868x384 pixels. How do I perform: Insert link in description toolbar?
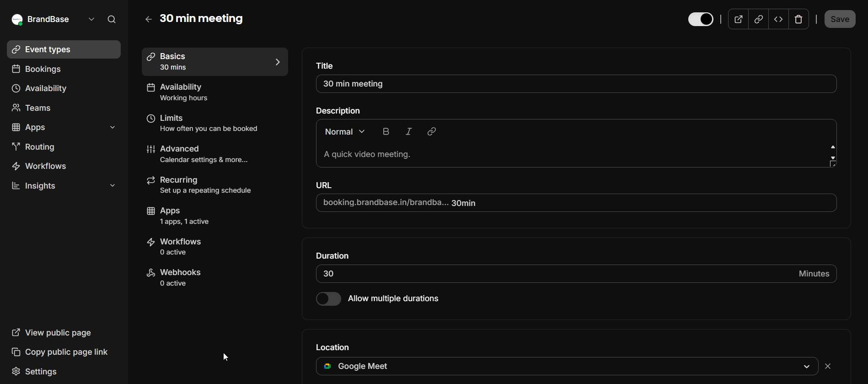pos(432,132)
